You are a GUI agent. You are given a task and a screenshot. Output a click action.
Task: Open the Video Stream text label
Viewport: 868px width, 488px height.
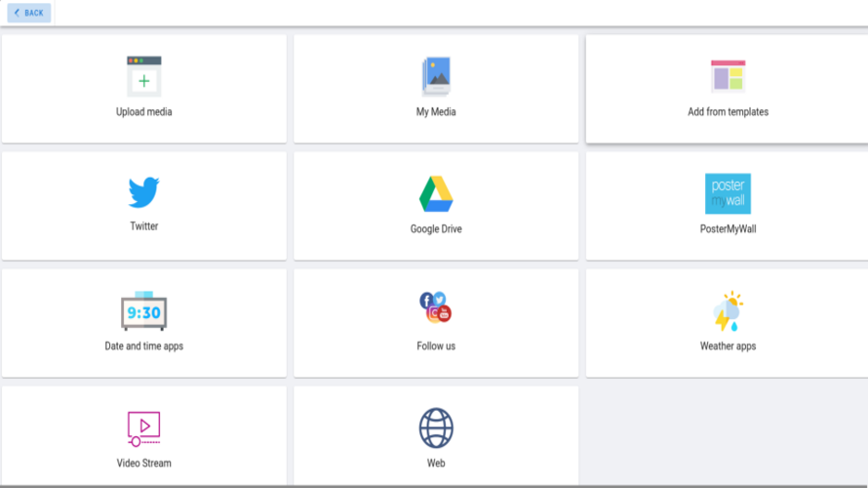[x=144, y=464]
